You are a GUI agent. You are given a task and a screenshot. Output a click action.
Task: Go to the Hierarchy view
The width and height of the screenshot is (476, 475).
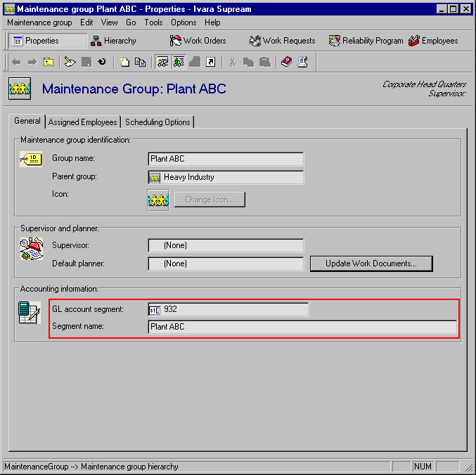[113, 41]
